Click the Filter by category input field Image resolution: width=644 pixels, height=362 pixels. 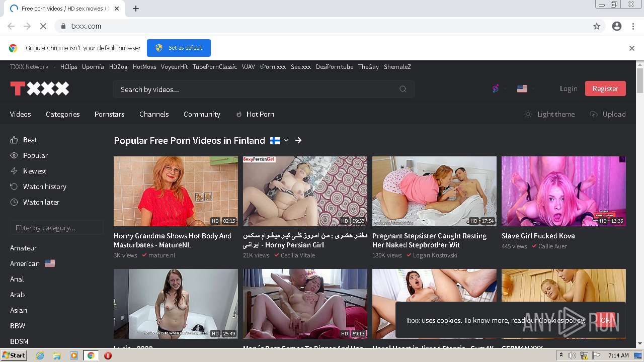pos(57,228)
